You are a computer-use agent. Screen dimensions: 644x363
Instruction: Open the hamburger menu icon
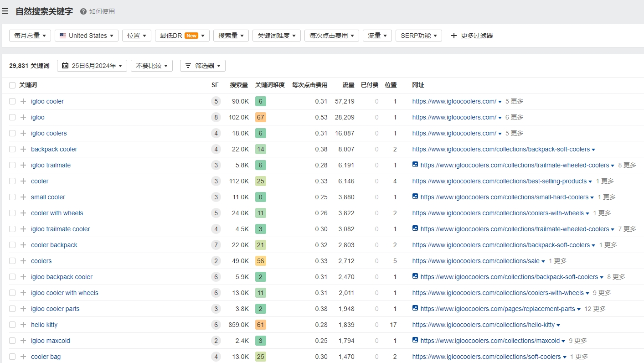tap(5, 11)
